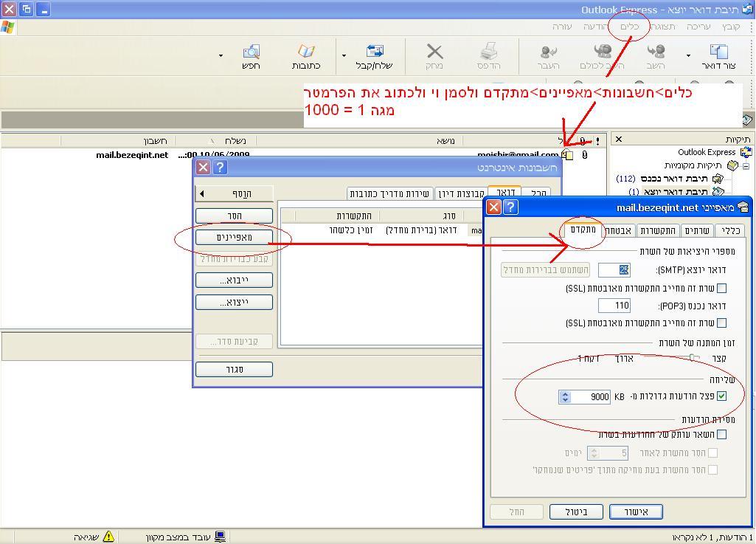Open the Send/Receive dropdown arrow
The height and width of the screenshot is (544, 756).
coord(344,55)
